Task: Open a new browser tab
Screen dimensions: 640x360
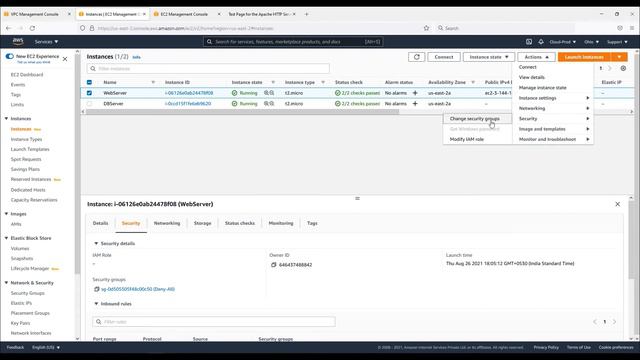Action: coord(307,14)
